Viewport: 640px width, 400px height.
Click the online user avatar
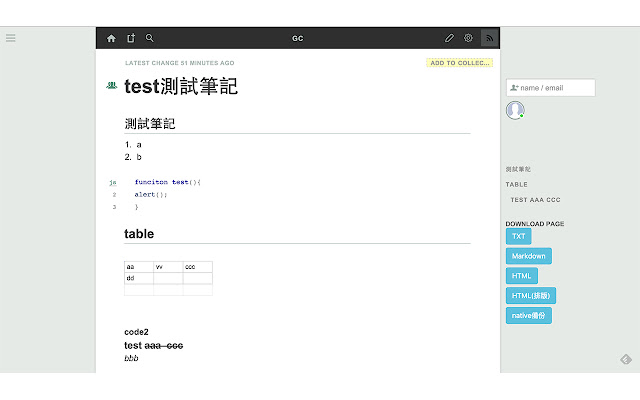515,110
